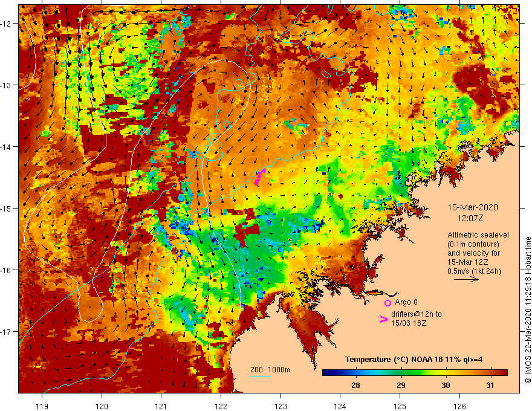
Task: Click the color scale label 28
Action: pos(355,386)
